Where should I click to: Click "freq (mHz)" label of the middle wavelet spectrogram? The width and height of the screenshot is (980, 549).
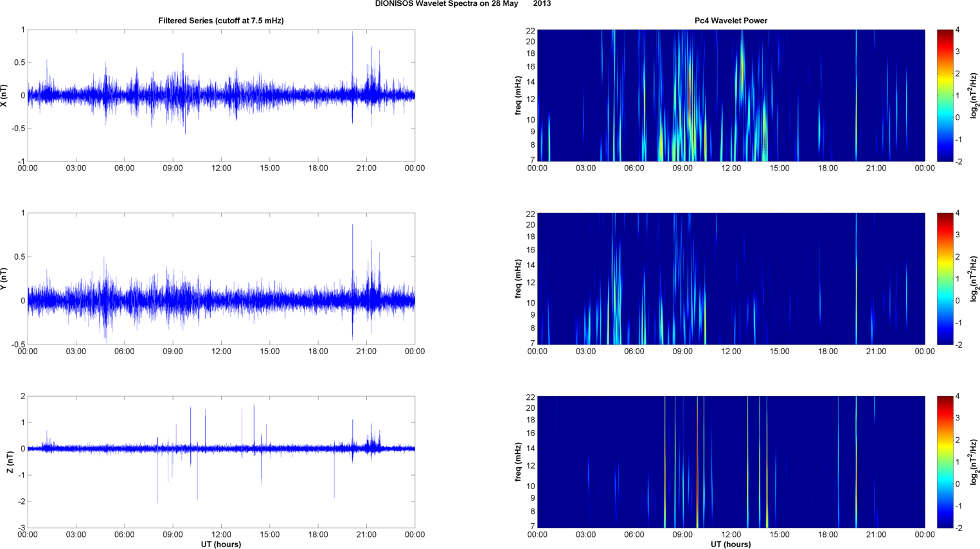(518, 278)
